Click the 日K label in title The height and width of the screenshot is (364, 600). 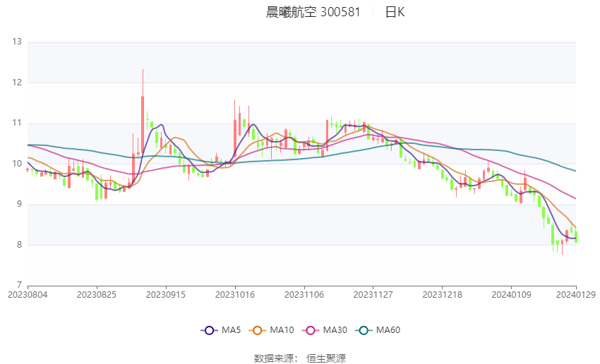395,12
